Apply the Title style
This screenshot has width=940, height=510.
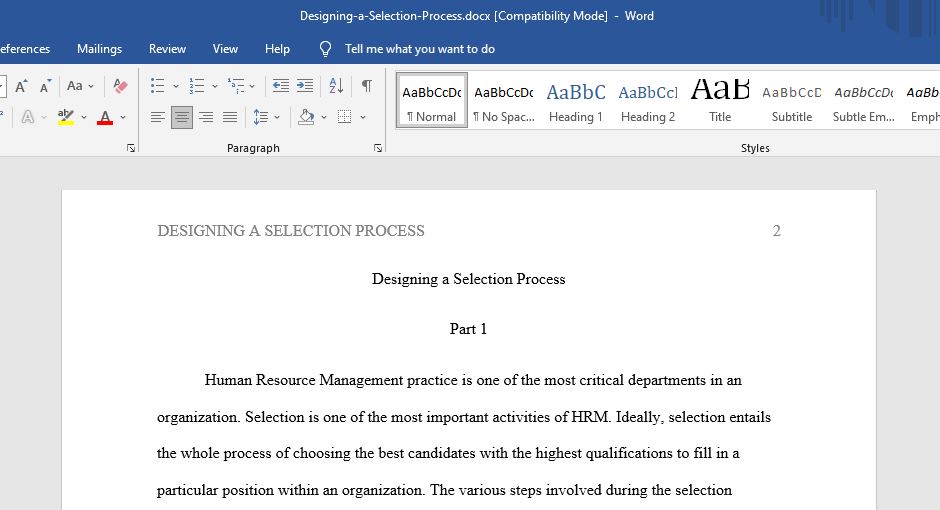click(x=719, y=101)
